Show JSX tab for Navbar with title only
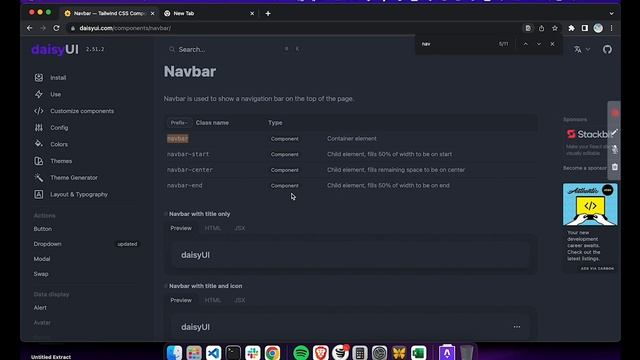 (240, 228)
